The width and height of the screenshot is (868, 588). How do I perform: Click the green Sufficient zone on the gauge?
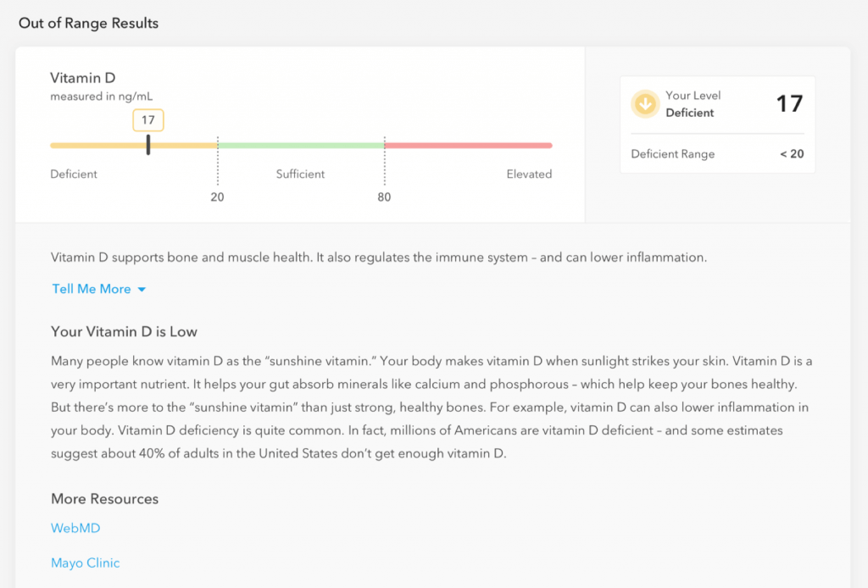(x=301, y=145)
